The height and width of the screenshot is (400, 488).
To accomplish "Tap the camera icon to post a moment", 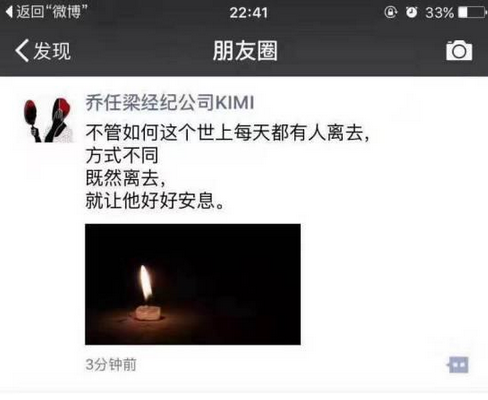I will tap(459, 51).
